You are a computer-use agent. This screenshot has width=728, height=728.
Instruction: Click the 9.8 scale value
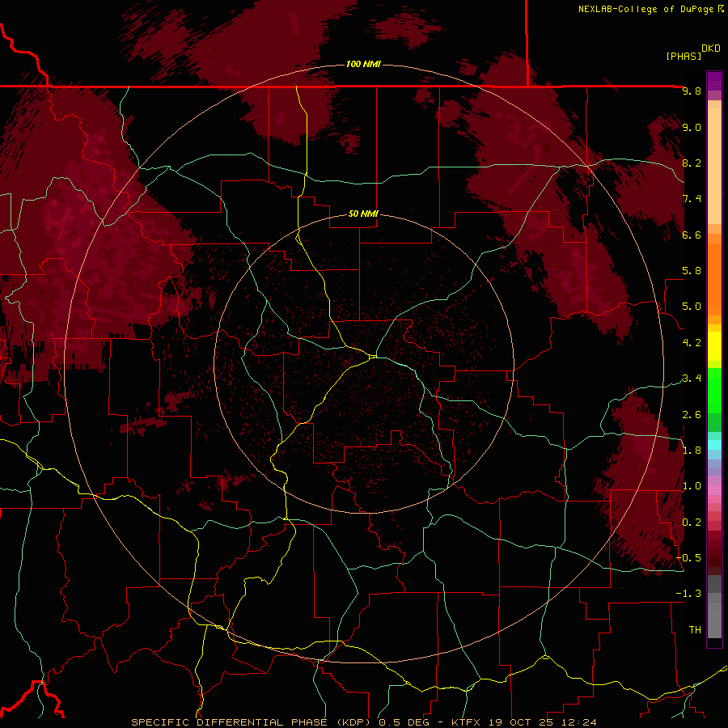(692, 91)
